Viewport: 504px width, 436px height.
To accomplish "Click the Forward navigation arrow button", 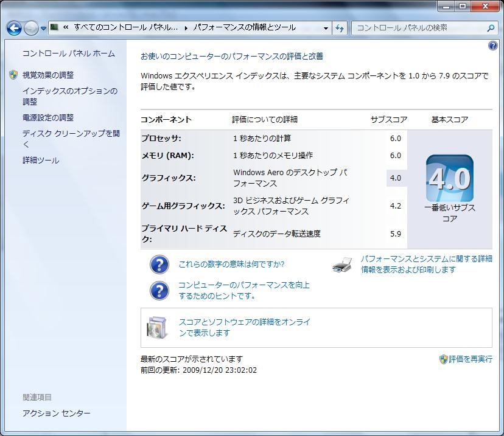I will 31,28.
